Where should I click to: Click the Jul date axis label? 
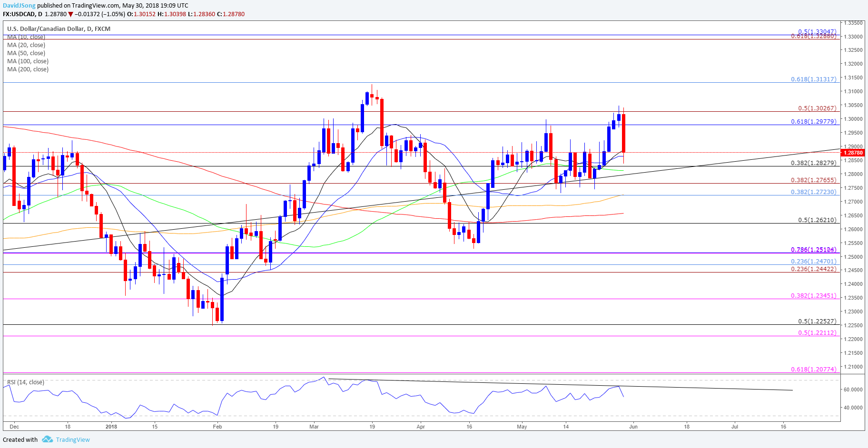735,427
